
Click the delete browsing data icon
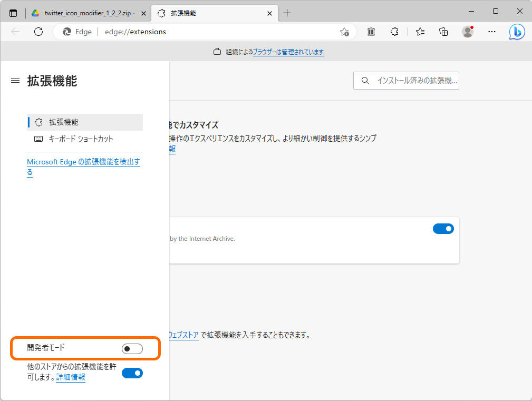point(371,32)
